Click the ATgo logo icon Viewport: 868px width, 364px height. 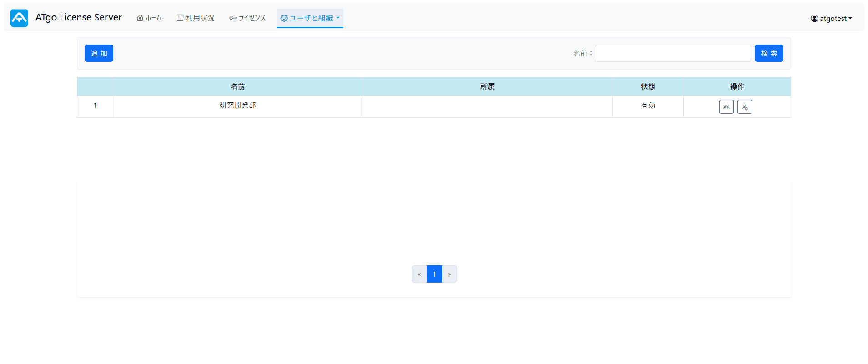tap(19, 18)
